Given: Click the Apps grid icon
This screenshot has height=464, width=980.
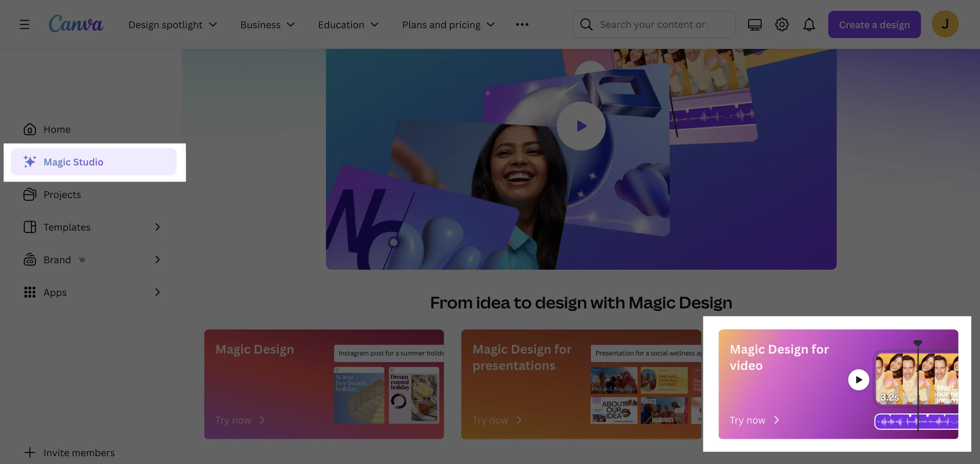Looking at the screenshot, I should [x=30, y=292].
